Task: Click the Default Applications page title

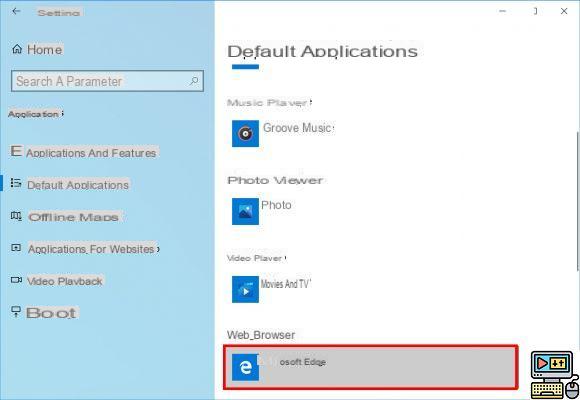Action: pos(323,51)
